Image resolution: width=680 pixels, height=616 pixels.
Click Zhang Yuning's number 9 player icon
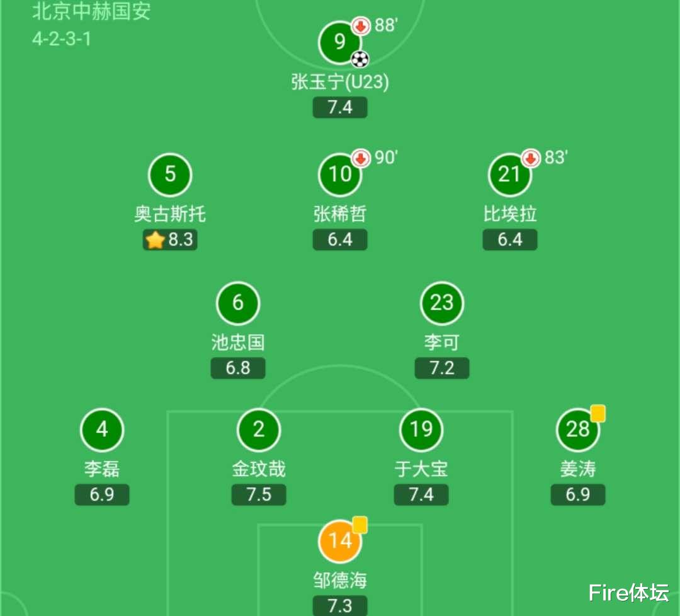coord(339,42)
